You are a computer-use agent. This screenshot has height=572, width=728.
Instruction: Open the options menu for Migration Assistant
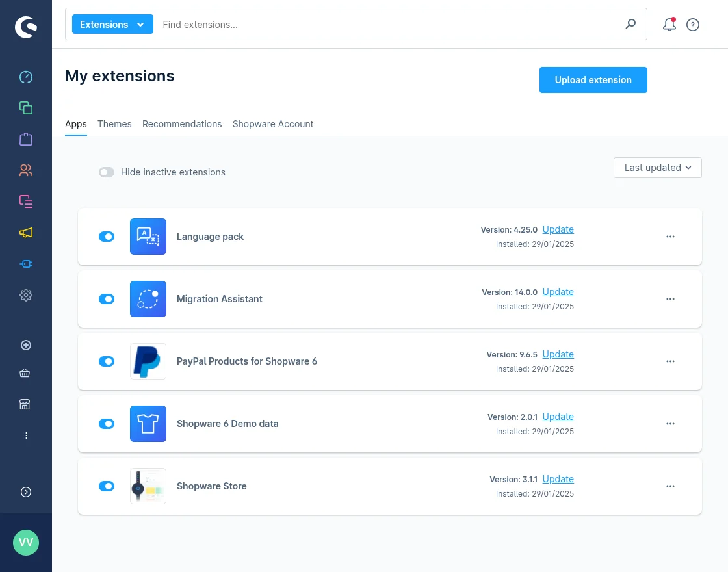tap(670, 299)
